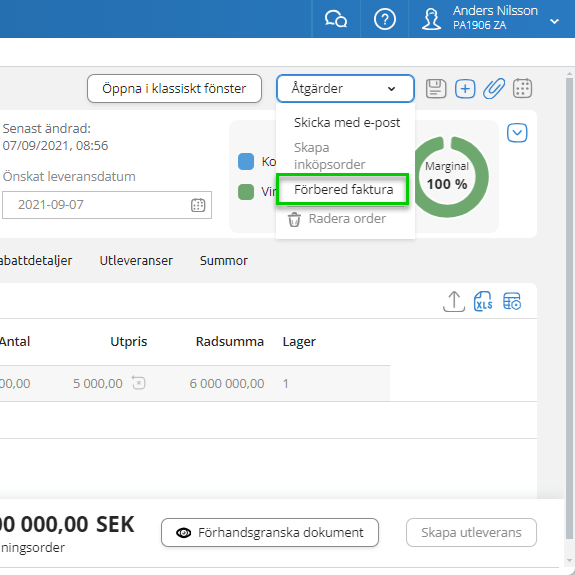Viewport: 575px width, 575px height.
Task: Expand the Anders Nilsson user menu
Action: (554, 22)
